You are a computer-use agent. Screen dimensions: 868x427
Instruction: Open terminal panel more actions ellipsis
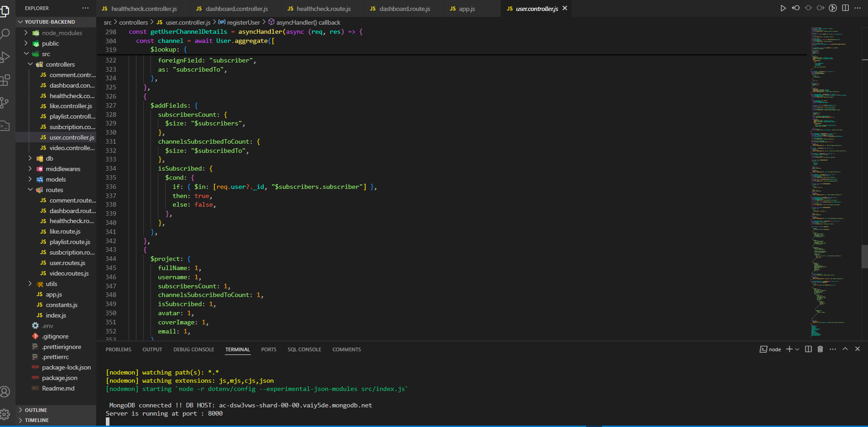pos(833,349)
